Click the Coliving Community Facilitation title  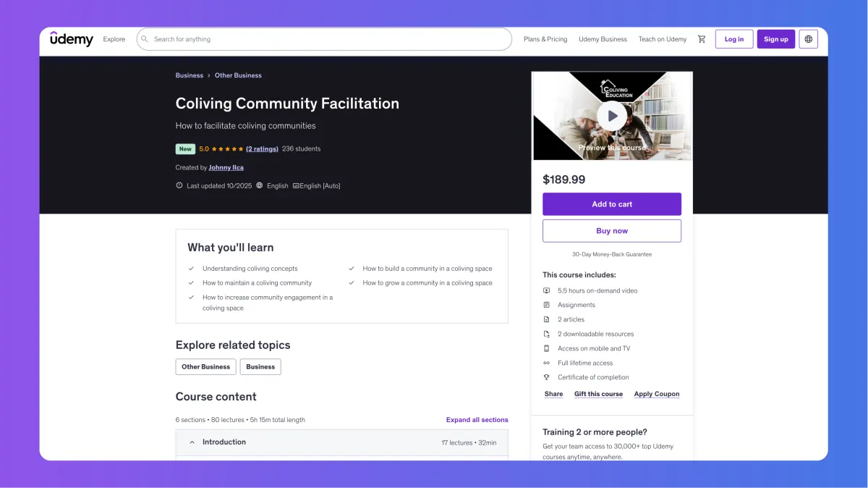pyautogui.click(x=287, y=104)
